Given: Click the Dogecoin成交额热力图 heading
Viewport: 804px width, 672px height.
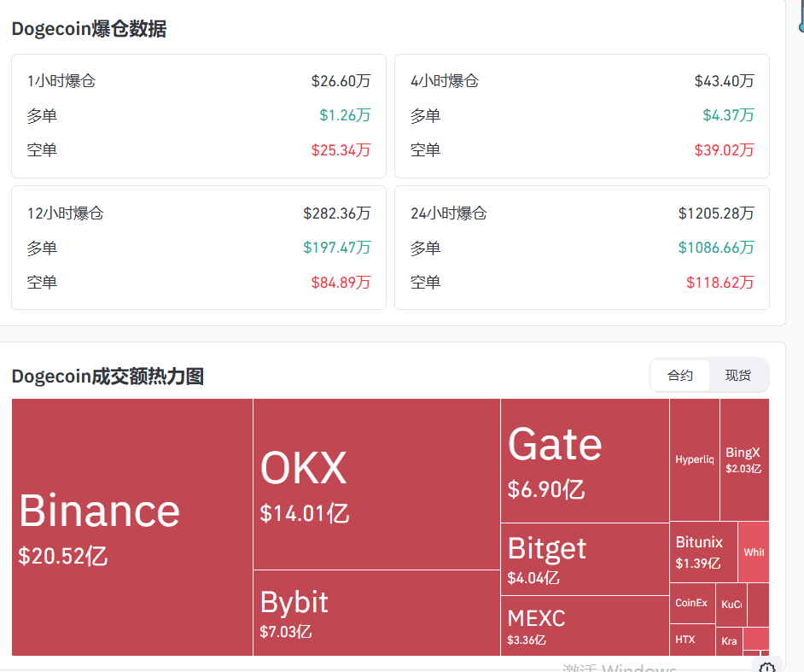Looking at the screenshot, I should click(108, 377).
